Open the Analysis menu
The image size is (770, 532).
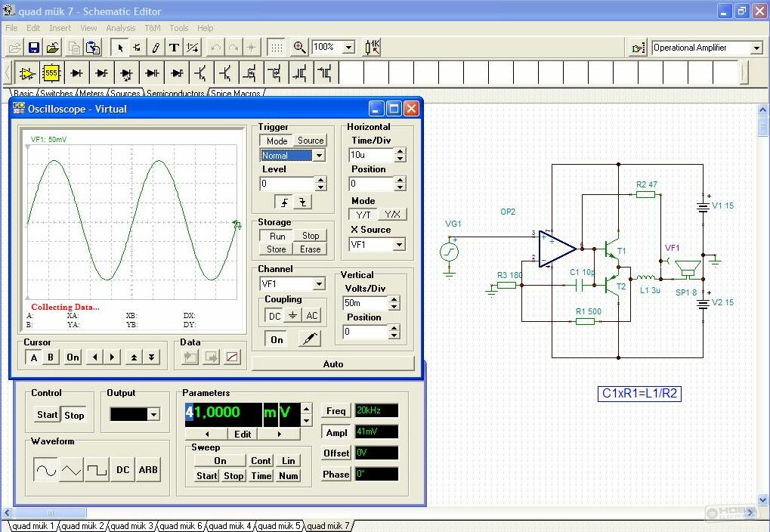point(120,28)
